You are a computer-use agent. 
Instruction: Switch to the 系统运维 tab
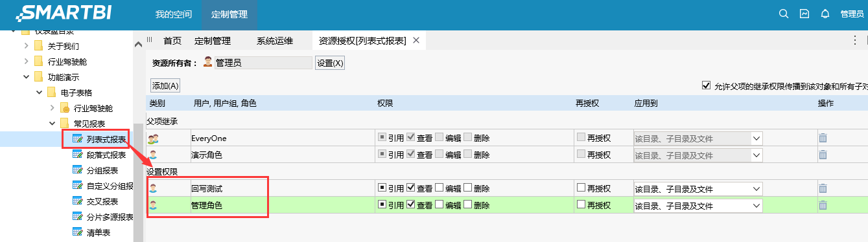pos(275,41)
